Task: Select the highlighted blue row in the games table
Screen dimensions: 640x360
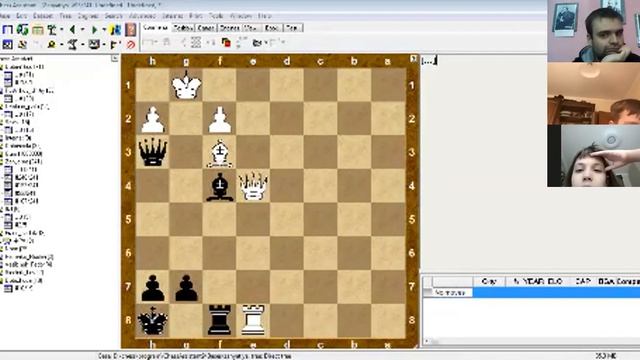Action: coord(556,293)
